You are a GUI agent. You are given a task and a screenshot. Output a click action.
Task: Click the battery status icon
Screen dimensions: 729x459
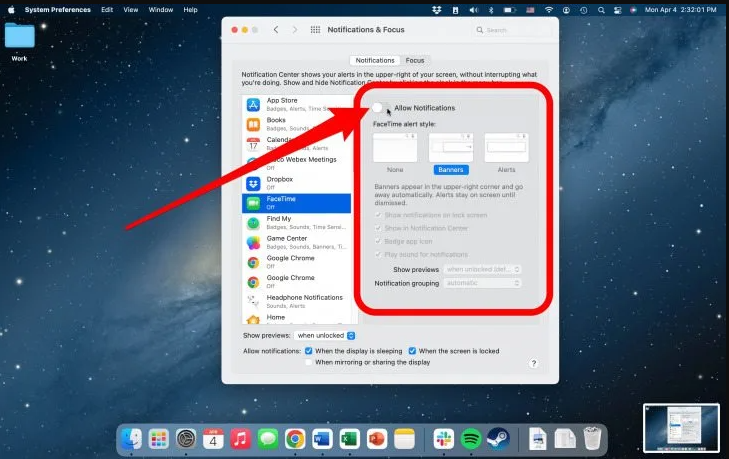(x=510, y=9)
